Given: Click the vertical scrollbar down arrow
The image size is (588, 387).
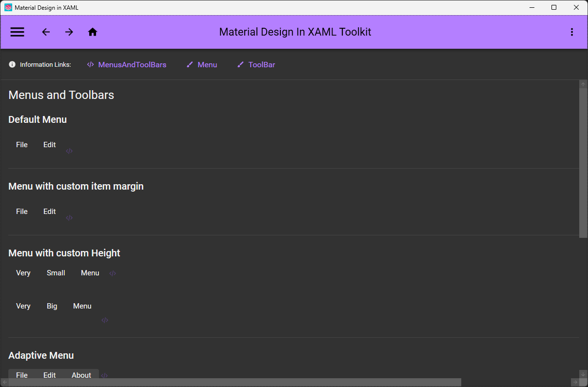Looking at the screenshot, I should [x=583, y=374].
